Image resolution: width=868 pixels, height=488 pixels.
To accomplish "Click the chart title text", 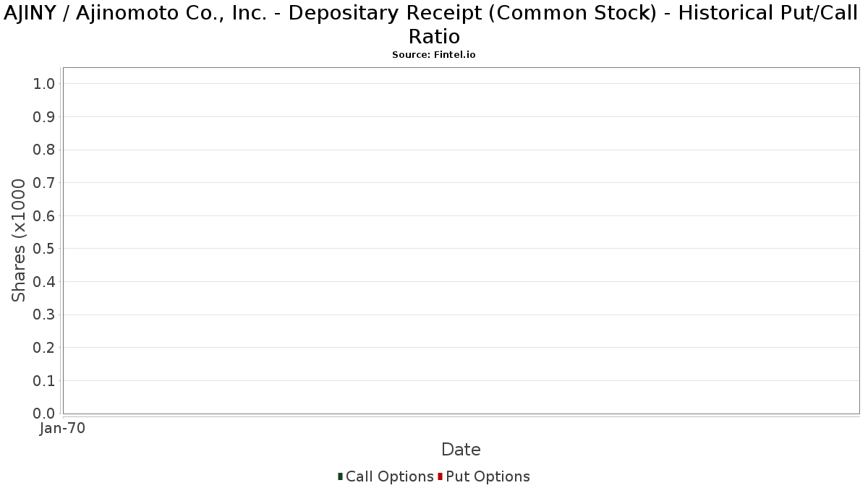I will pyautogui.click(x=434, y=25).
